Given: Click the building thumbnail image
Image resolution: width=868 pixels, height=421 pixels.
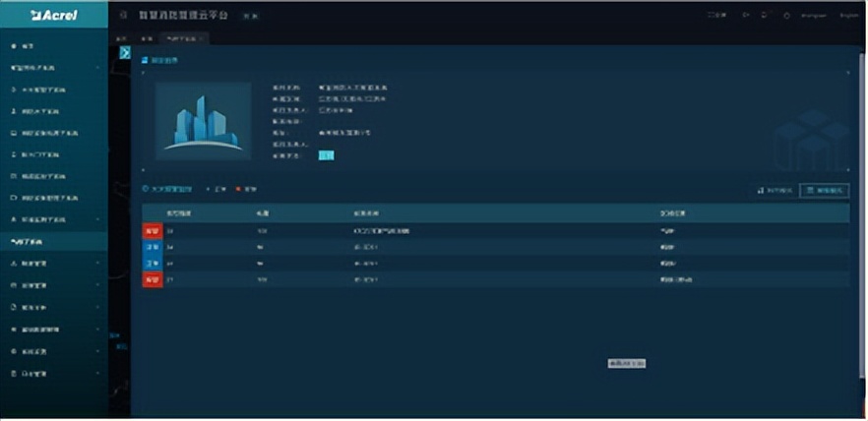Looking at the screenshot, I should pos(203,121).
